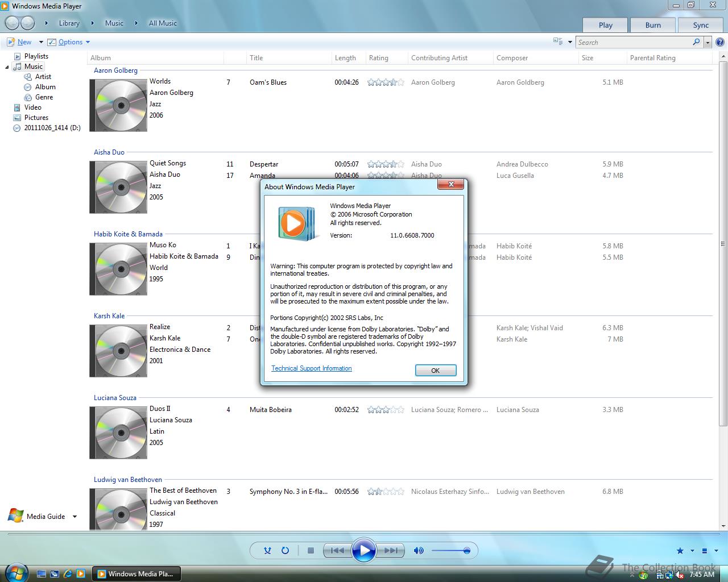Click Show Desktop in Quick Launch

[x=42, y=574]
